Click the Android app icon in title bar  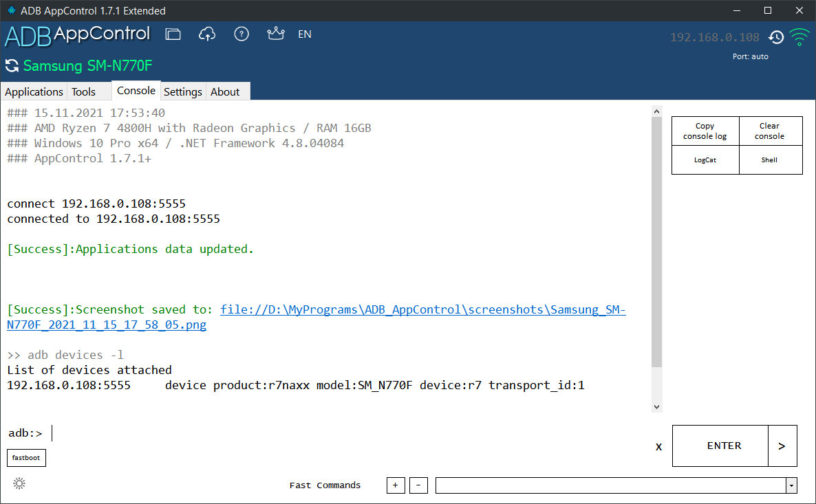(11, 10)
